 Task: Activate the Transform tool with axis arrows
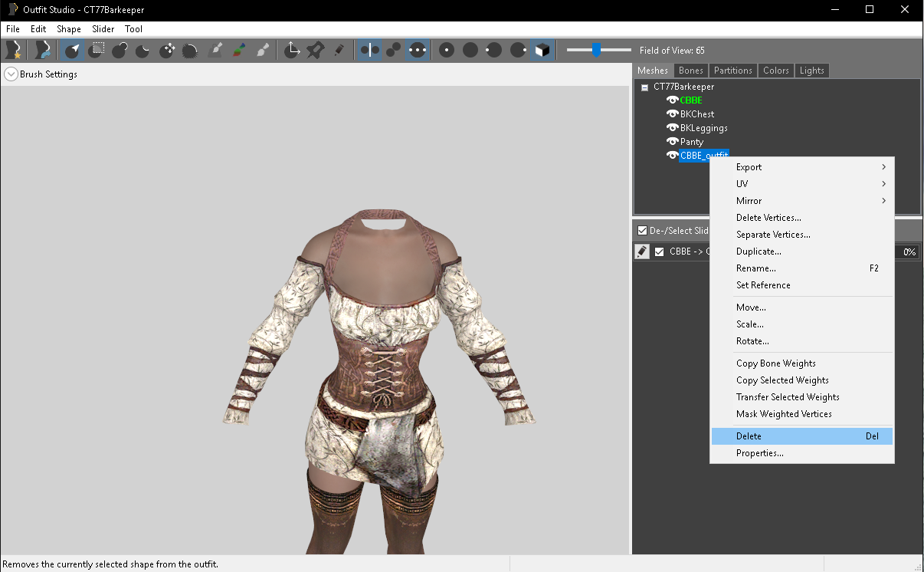pos(292,51)
